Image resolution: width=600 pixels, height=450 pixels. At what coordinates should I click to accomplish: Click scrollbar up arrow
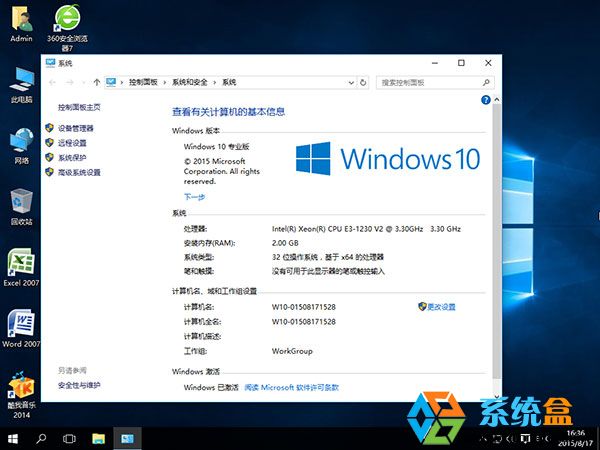pyautogui.click(x=497, y=99)
